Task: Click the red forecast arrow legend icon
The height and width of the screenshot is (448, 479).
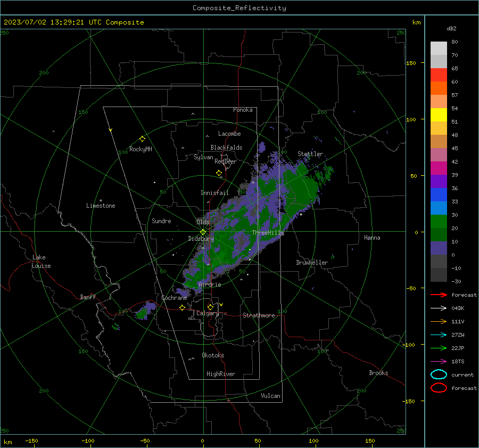Action: pyautogui.click(x=439, y=295)
